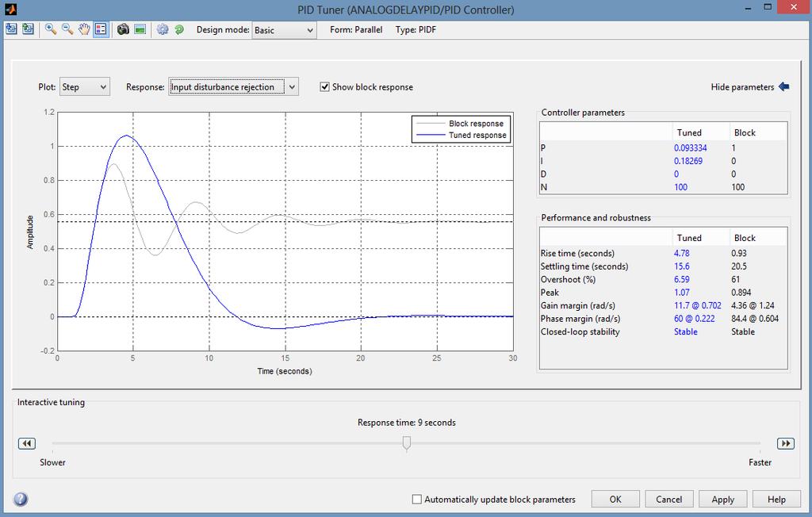Click the block overshoot value 61
812x517 pixels.
click(x=735, y=279)
